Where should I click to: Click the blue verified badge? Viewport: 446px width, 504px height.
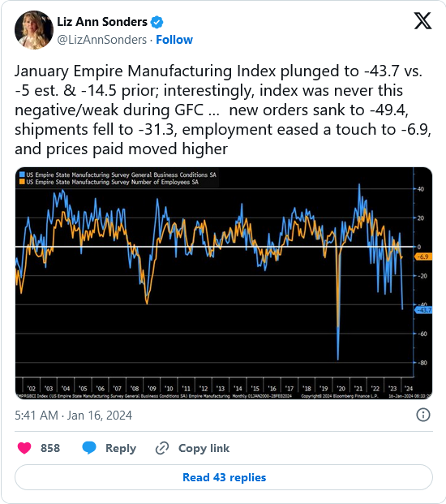[157, 22]
